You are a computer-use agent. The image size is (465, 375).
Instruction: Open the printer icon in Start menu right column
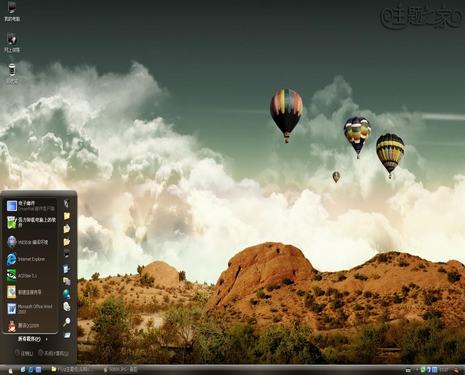click(x=67, y=306)
